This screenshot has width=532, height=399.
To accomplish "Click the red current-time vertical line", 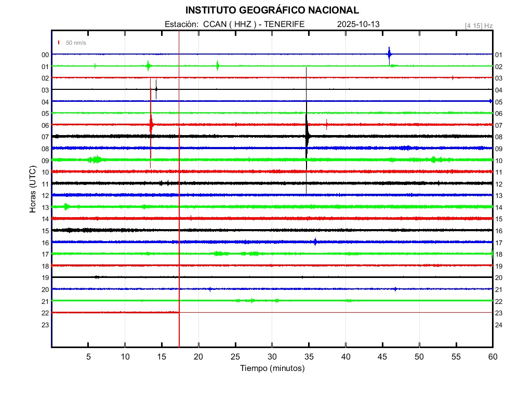I will click(179, 208).
